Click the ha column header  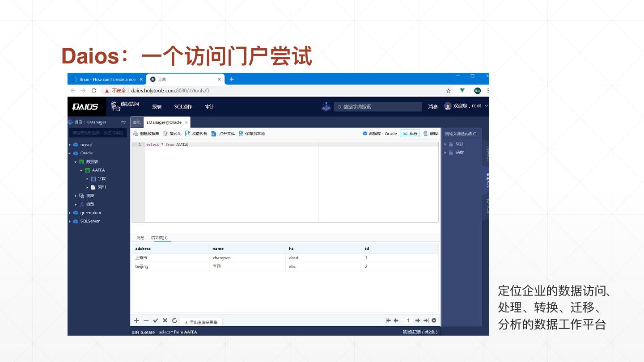(x=324, y=248)
